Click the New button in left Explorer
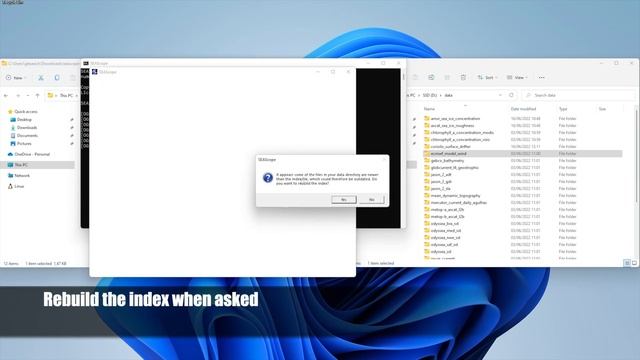The height and width of the screenshot is (360, 640). (x=16, y=78)
